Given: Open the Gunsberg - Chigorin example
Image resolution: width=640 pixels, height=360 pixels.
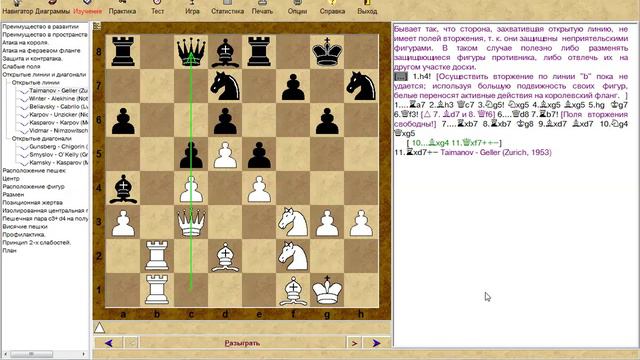Looking at the screenshot, I should pos(58,147).
